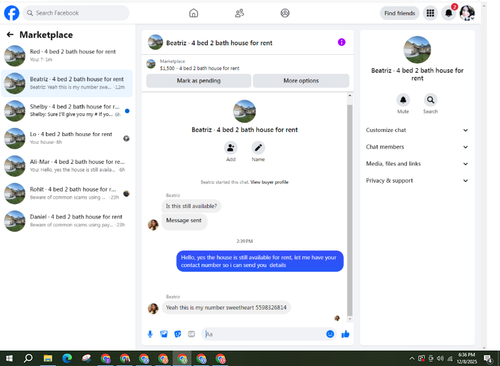The height and width of the screenshot is (366, 500).
Task: Record a voice clip with microphone icon
Action: 150,334
